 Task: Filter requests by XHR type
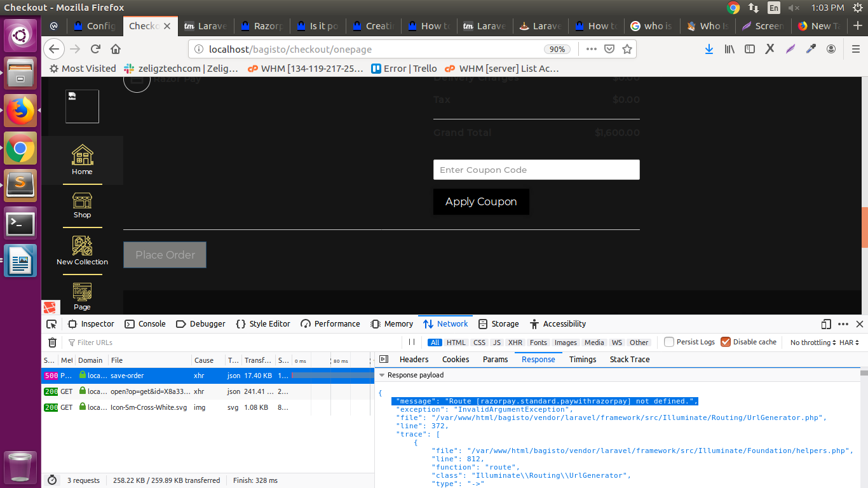[x=515, y=342]
